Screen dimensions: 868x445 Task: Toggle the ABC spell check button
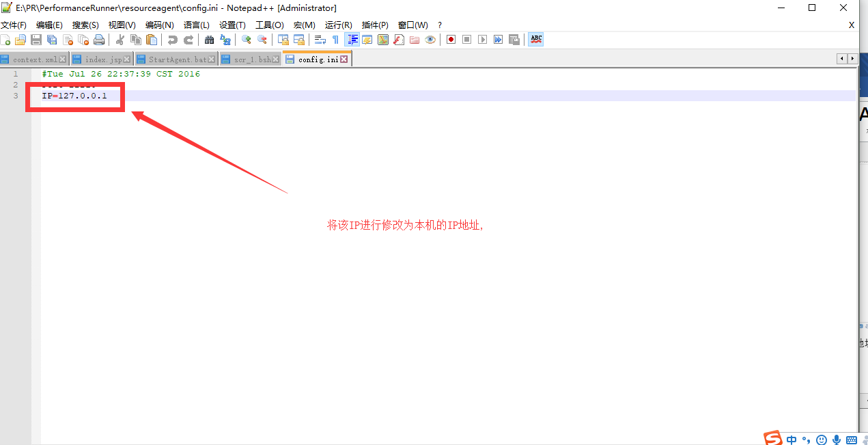(536, 40)
